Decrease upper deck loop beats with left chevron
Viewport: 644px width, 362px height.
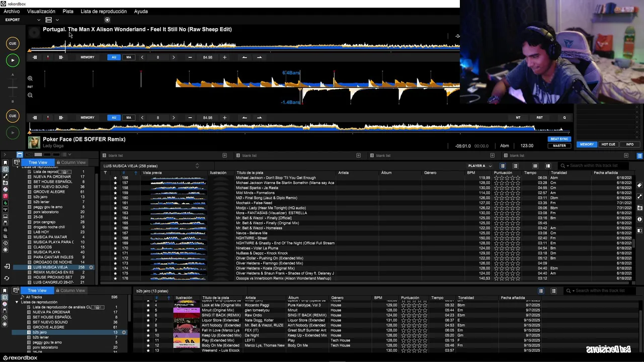click(x=142, y=57)
